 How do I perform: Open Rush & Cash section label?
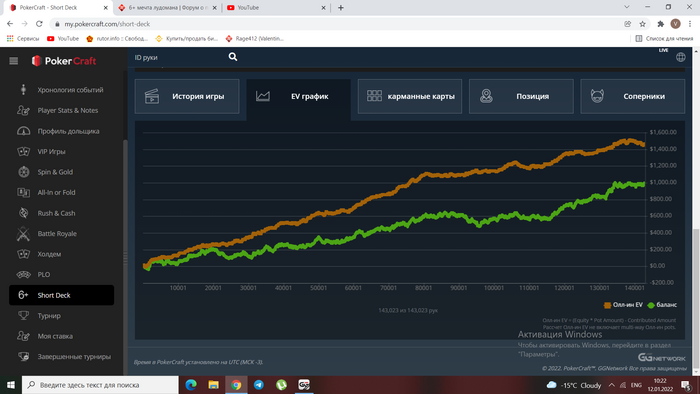(x=56, y=213)
